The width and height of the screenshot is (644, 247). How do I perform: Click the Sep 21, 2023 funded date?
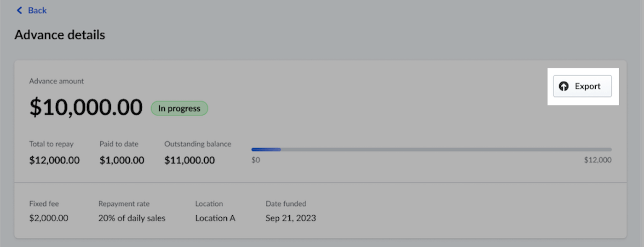(x=291, y=218)
